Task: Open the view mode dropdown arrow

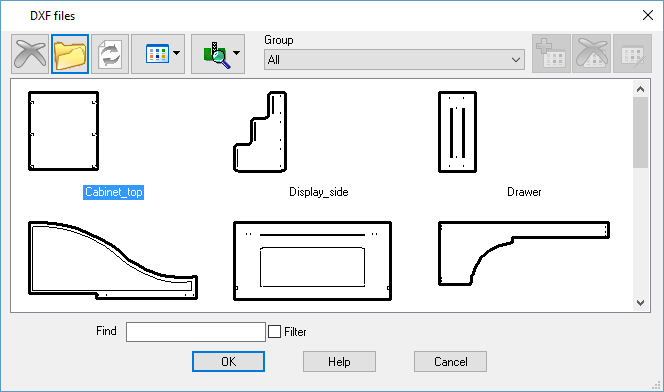Action: point(177,53)
